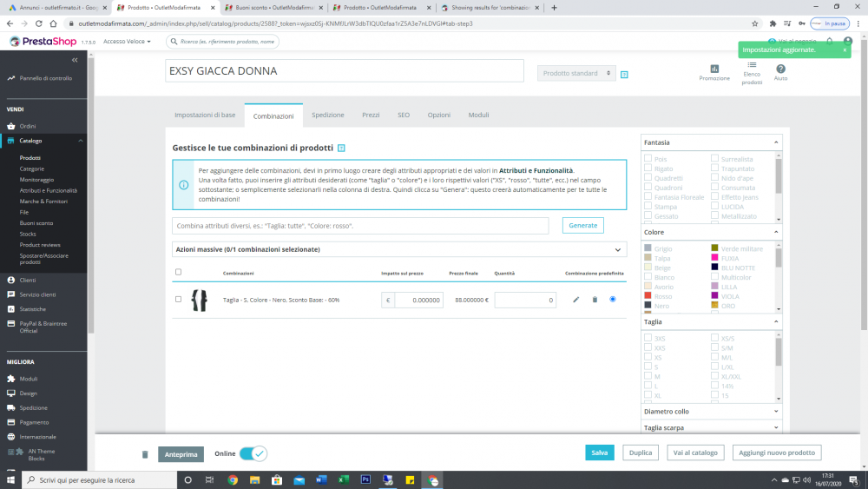Collapse the Taglia attribute panel
Image resolution: width=868 pixels, height=489 pixels.
tap(775, 321)
